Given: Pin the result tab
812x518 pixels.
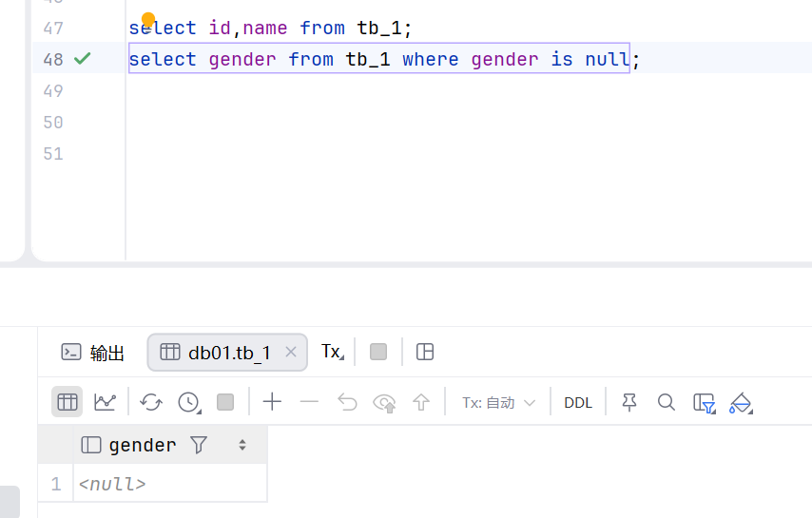Looking at the screenshot, I should [629, 402].
